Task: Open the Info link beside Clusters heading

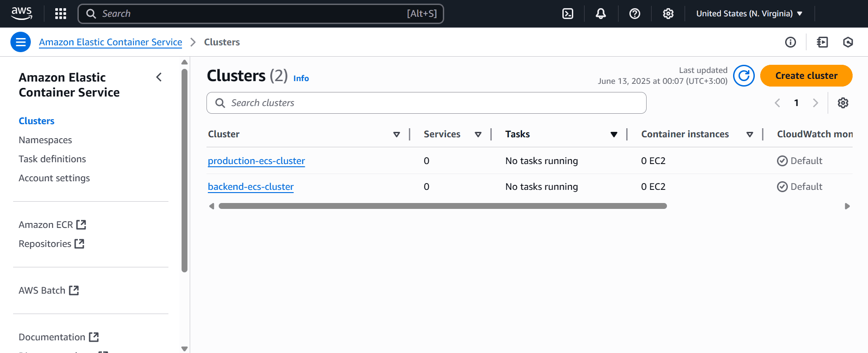Action: coord(301,78)
